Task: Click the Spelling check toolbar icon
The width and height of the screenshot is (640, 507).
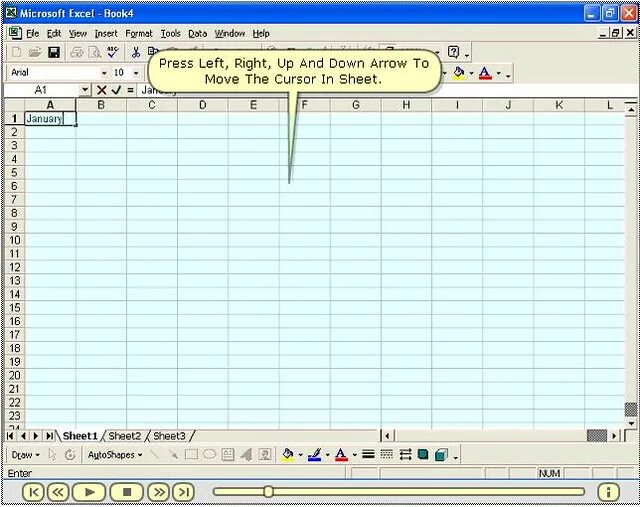Action: (x=113, y=52)
